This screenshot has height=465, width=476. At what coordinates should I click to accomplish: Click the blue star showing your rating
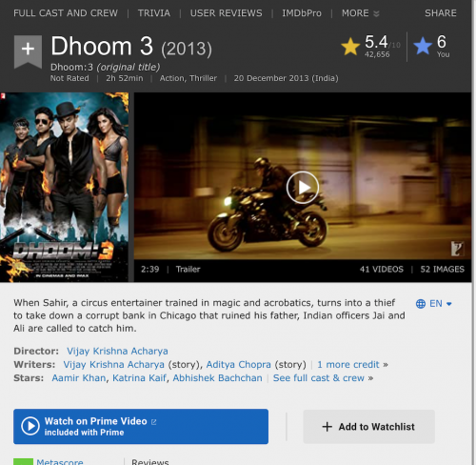[423, 46]
